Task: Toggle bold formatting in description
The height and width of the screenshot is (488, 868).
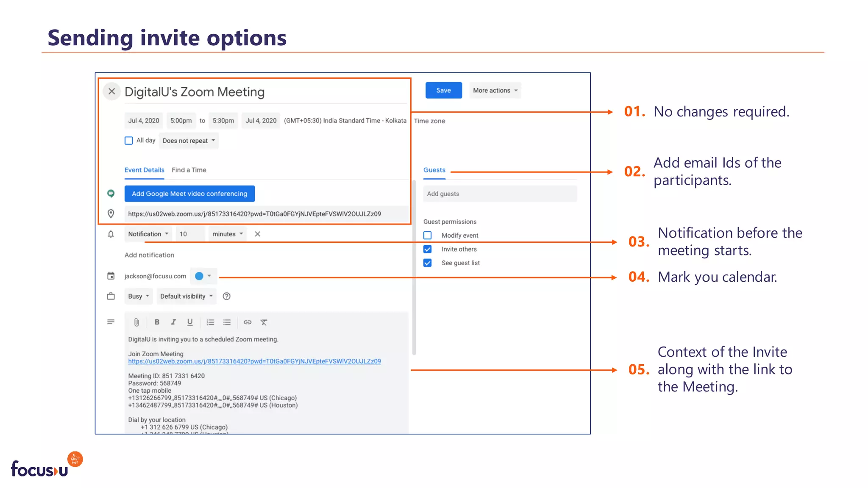Action: 157,322
